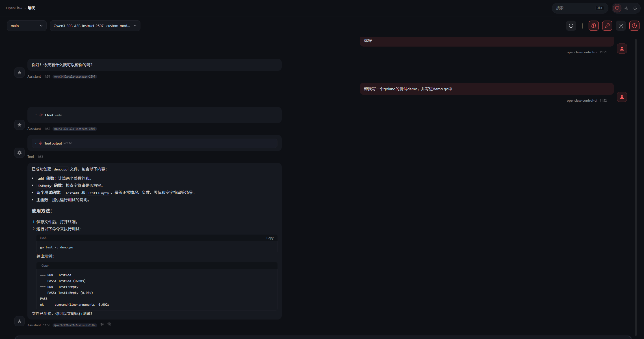Toggle the wrench tool calls button
The height and width of the screenshot is (339, 644).
click(x=607, y=26)
